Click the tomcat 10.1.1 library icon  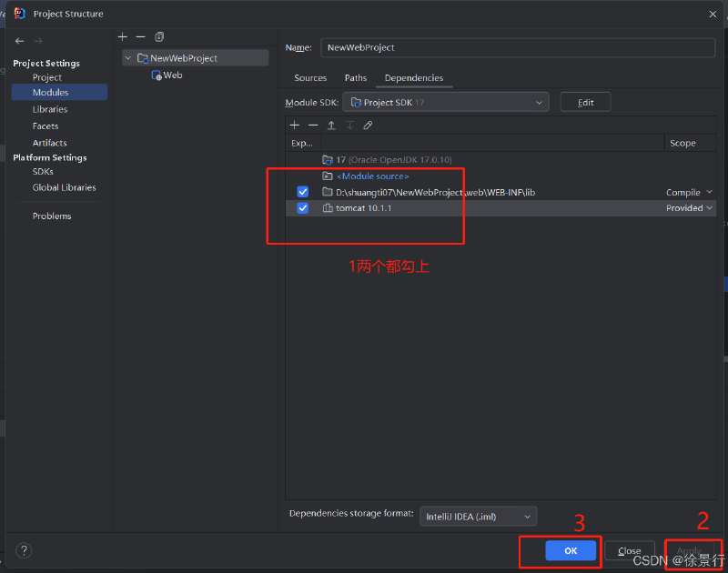coord(328,208)
